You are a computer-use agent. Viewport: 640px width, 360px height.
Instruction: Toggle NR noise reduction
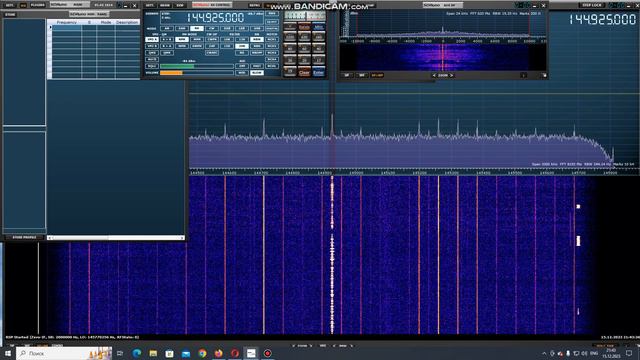(x=242, y=53)
